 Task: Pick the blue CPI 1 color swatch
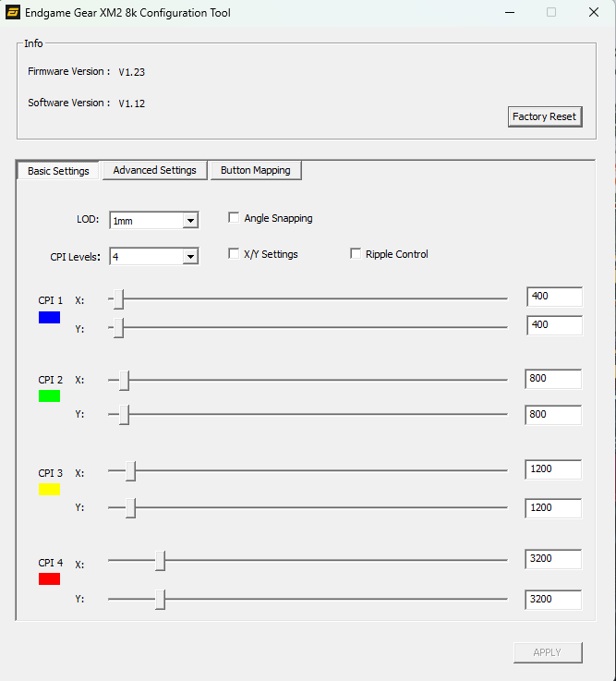pyautogui.click(x=50, y=318)
